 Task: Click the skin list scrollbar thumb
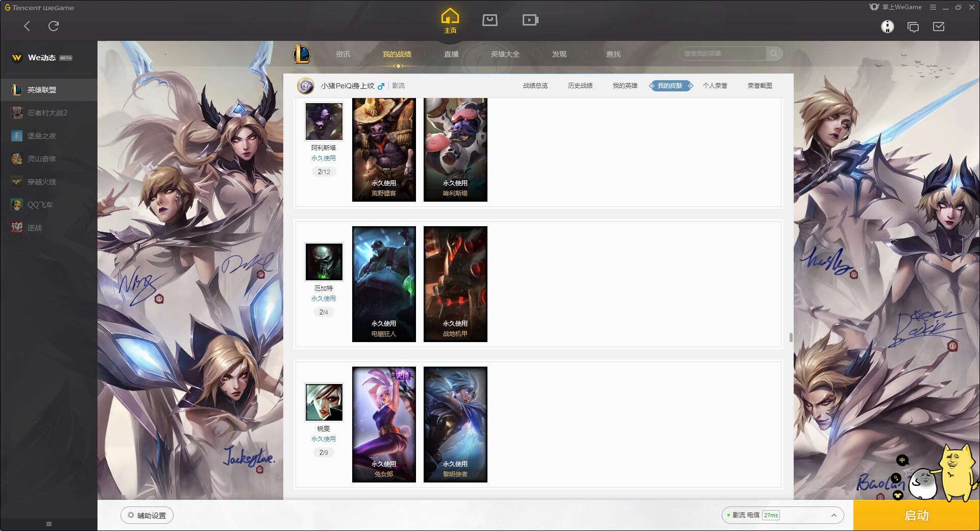pos(791,337)
